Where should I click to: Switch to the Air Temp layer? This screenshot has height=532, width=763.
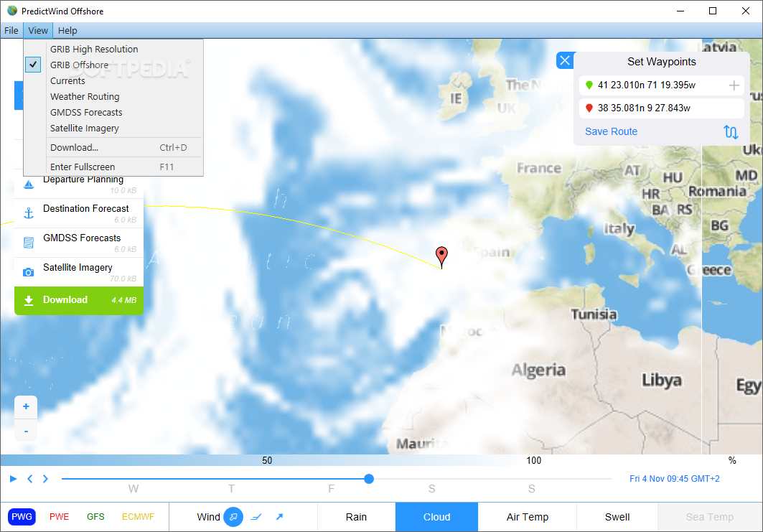[x=528, y=517]
